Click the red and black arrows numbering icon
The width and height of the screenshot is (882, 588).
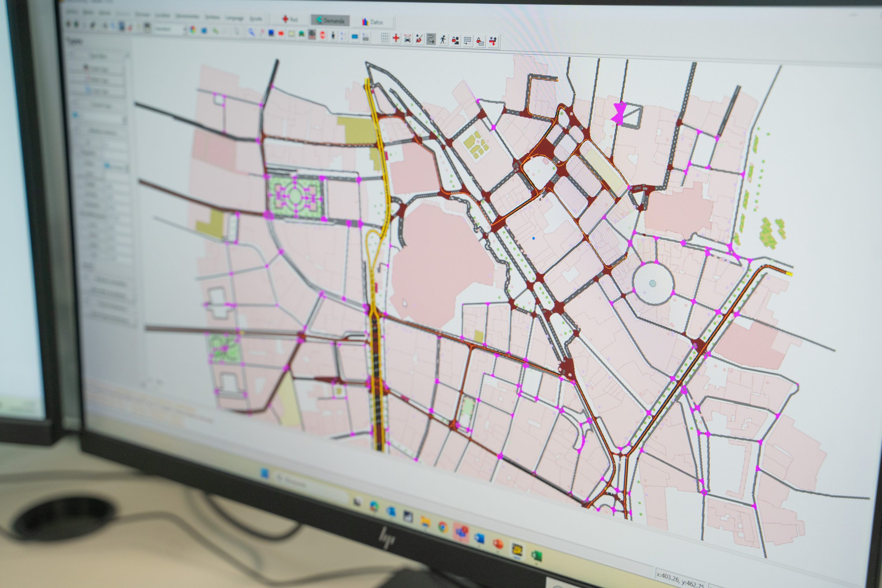(x=493, y=42)
